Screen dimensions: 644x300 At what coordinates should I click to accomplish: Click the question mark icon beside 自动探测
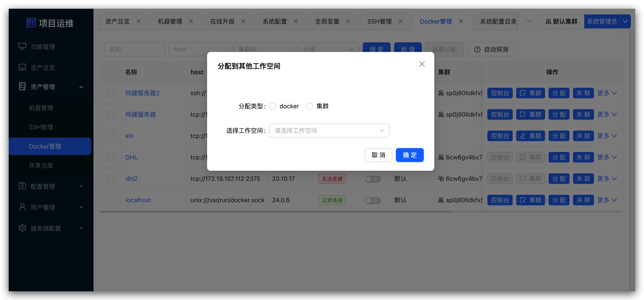pos(477,50)
